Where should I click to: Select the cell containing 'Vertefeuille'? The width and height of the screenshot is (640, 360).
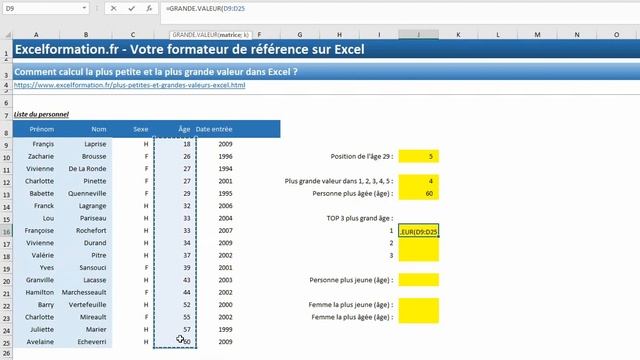pyautogui.click(x=86, y=304)
